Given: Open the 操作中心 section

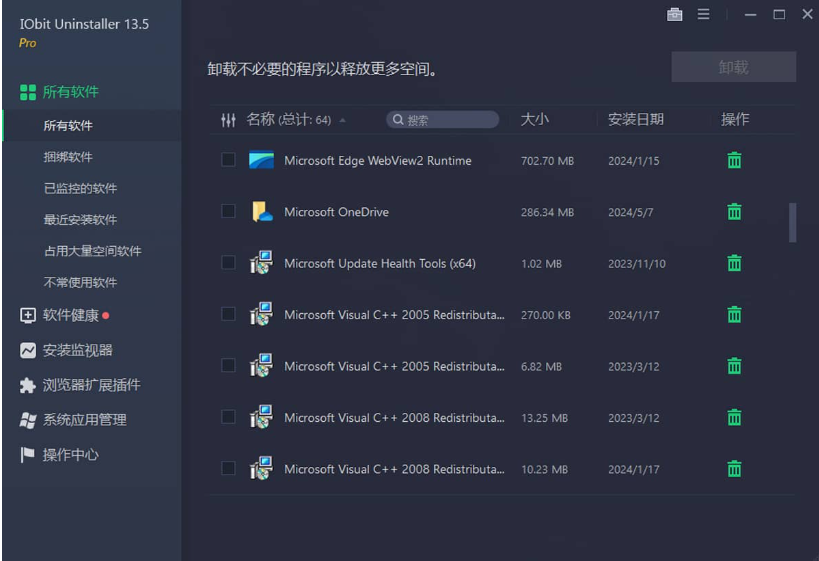Looking at the screenshot, I should pos(70,455).
